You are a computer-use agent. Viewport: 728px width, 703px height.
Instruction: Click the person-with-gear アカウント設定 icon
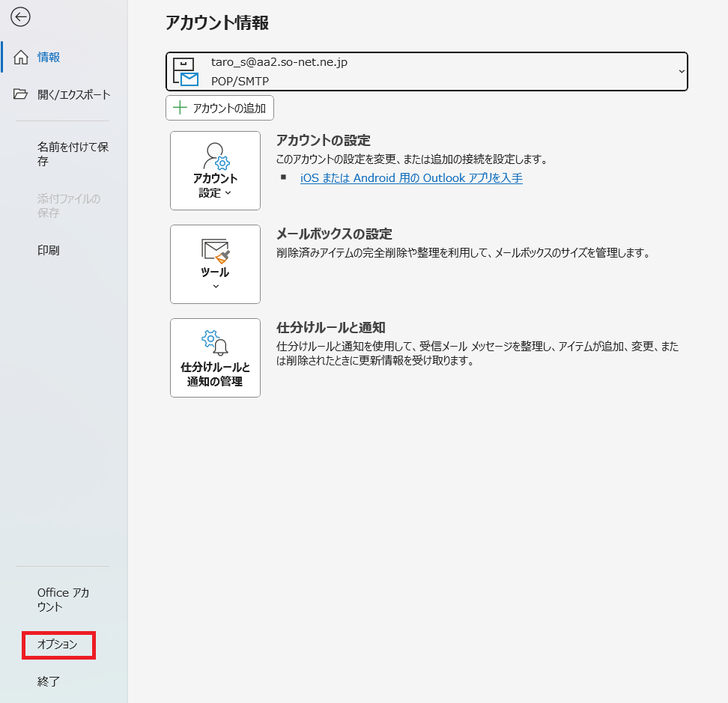click(x=215, y=156)
